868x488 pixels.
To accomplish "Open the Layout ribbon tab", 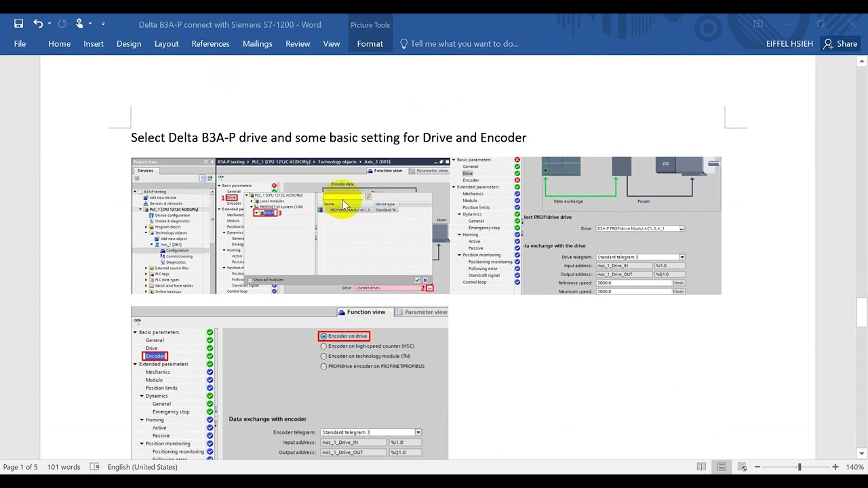I will click(166, 43).
